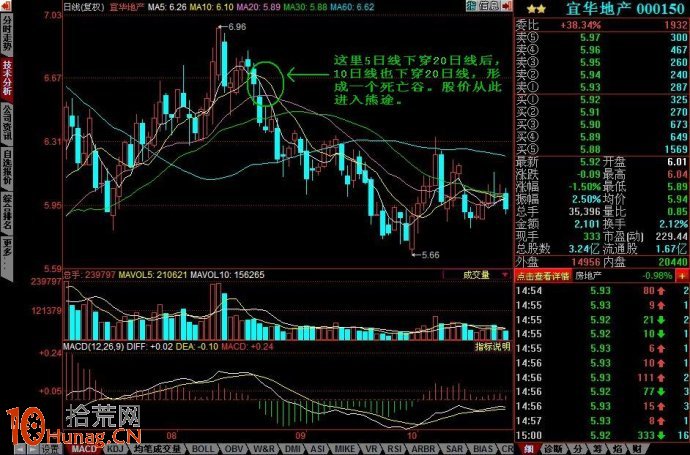Click the red plus icon beside 房地产
The height and width of the screenshot is (455, 690).
pyautogui.click(x=682, y=276)
